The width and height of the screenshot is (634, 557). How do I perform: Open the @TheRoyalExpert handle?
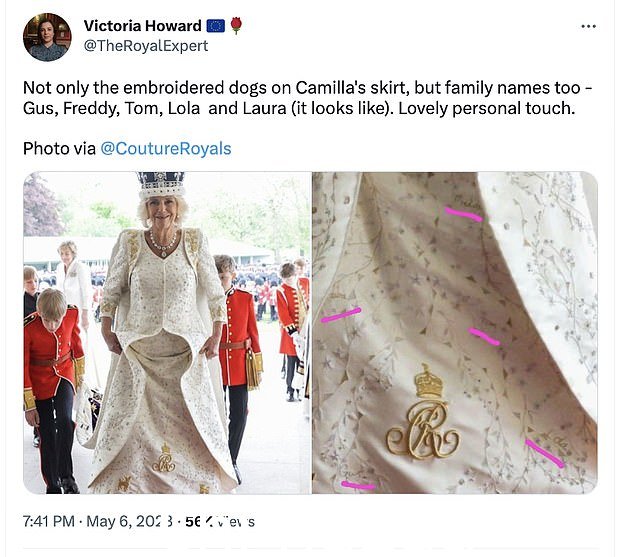146,46
